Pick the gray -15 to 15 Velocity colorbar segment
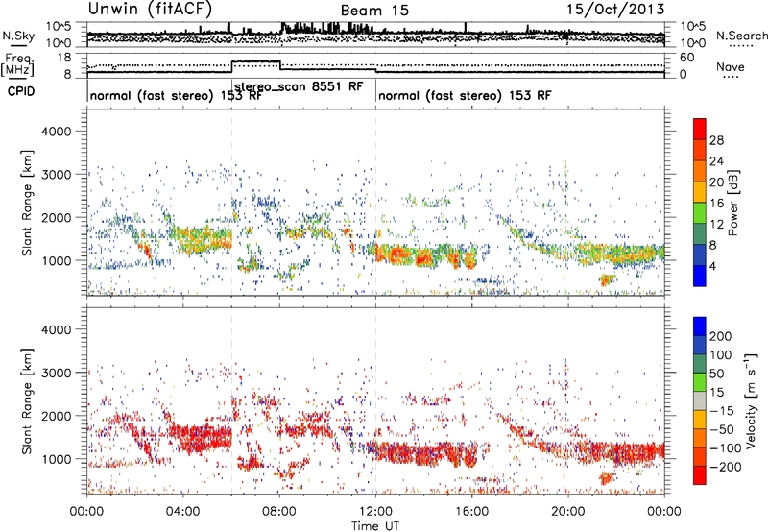 [x=700, y=400]
